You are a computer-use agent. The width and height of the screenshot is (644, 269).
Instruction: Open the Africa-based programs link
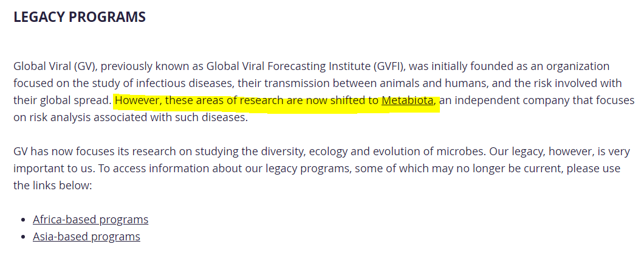point(91,220)
